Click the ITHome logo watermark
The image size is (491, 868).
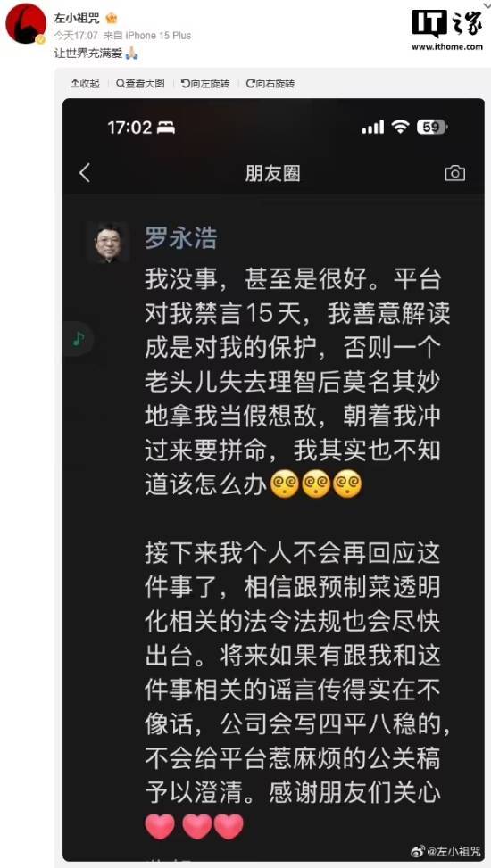coord(446,30)
